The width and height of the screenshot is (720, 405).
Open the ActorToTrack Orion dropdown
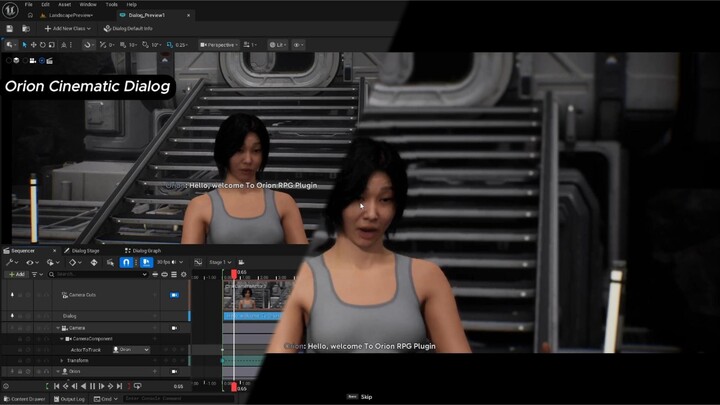[131, 349]
